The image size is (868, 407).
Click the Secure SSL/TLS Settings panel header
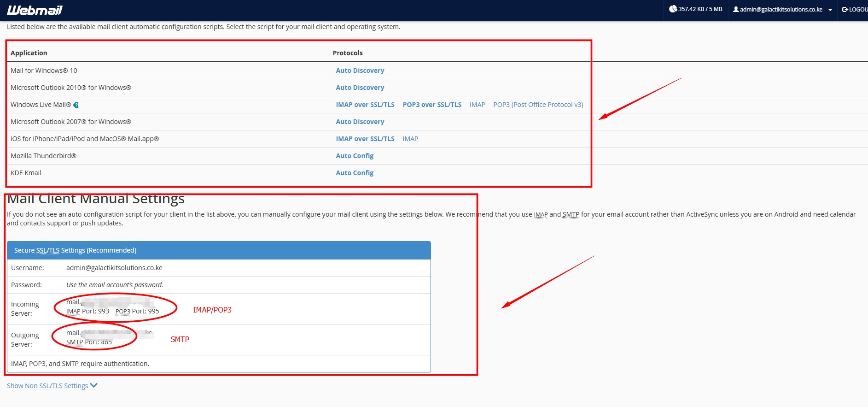coord(219,250)
